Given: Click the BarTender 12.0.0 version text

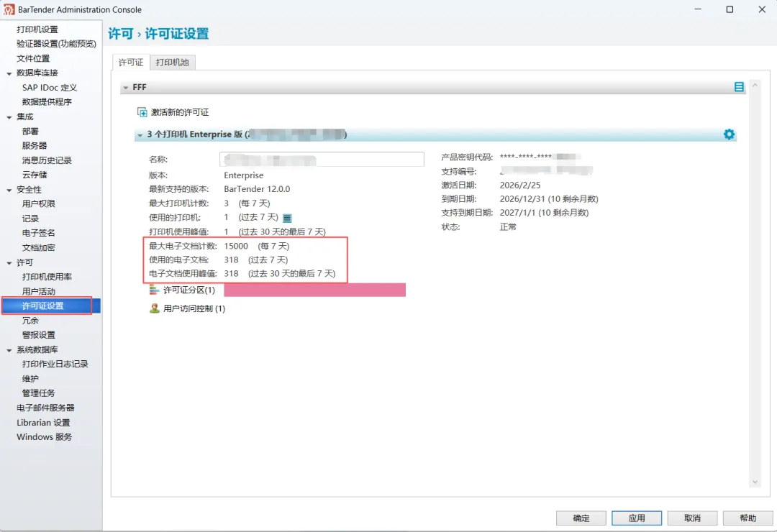Looking at the screenshot, I should tap(257, 189).
